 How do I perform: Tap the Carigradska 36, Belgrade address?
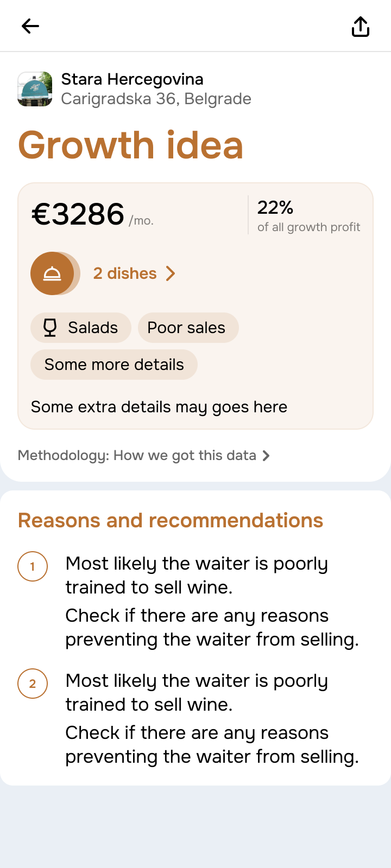pyautogui.click(x=156, y=99)
